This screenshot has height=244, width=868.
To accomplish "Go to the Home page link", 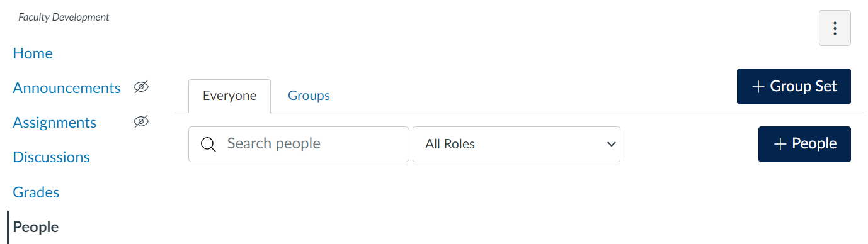I will click(x=33, y=53).
